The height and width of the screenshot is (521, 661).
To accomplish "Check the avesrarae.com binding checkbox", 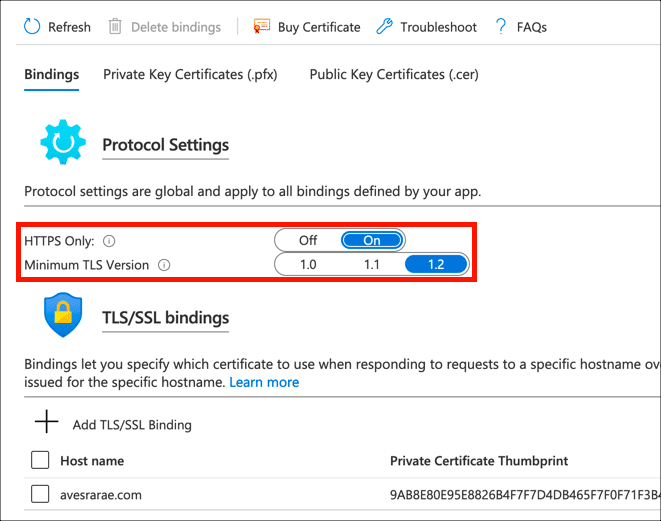I will pos(41,493).
